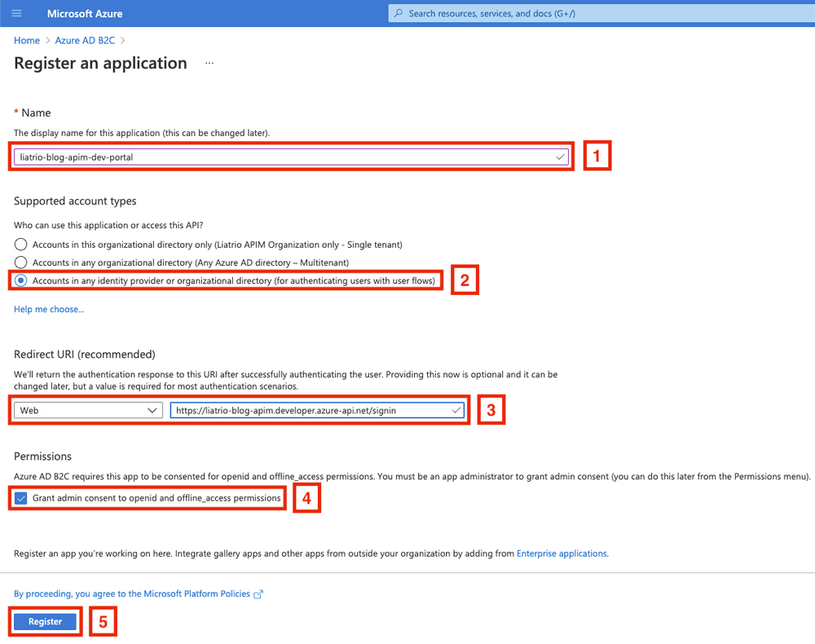This screenshot has height=644, width=815.
Task: Open the ellipsis menu beside Register an application
Action: 209,64
